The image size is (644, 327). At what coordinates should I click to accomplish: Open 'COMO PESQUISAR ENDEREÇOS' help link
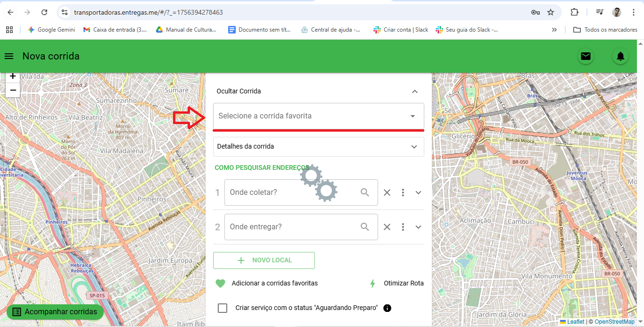point(262,168)
